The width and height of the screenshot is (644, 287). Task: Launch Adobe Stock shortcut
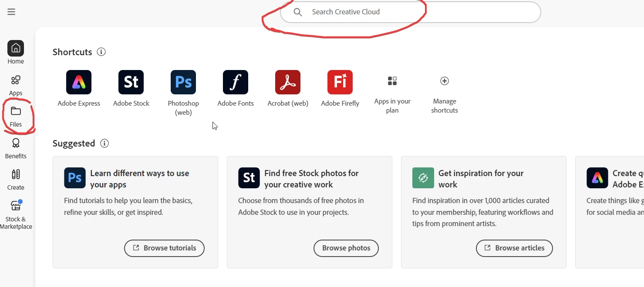(x=131, y=89)
